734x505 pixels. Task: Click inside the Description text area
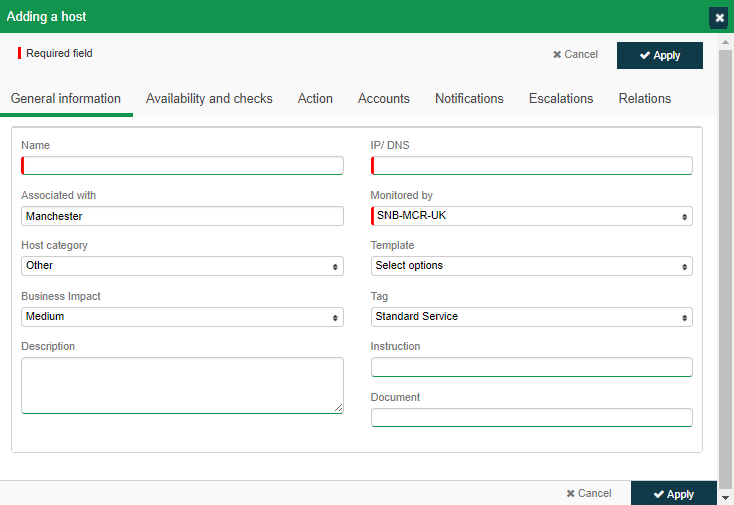(x=182, y=386)
